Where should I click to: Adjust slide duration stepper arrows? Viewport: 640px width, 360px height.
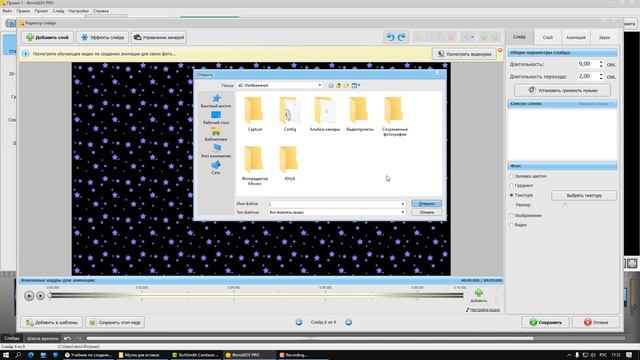click(x=601, y=64)
